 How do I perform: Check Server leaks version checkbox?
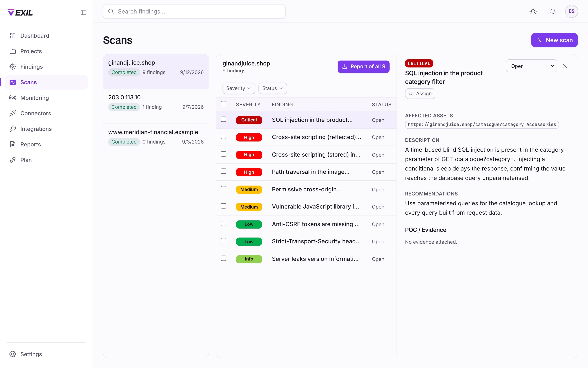[x=224, y=258]
